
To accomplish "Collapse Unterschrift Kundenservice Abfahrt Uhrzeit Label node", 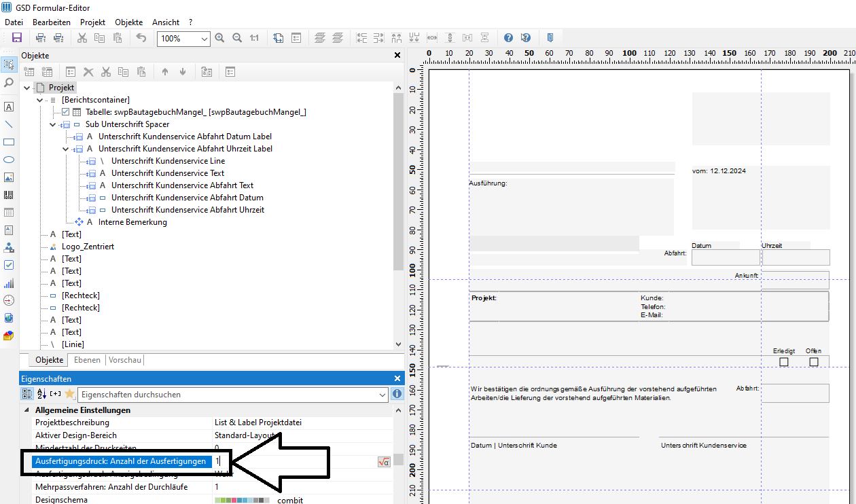I will point(66,149).
